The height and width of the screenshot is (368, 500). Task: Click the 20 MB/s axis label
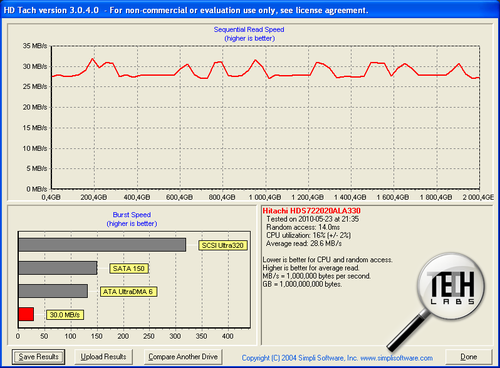(35, 107)
